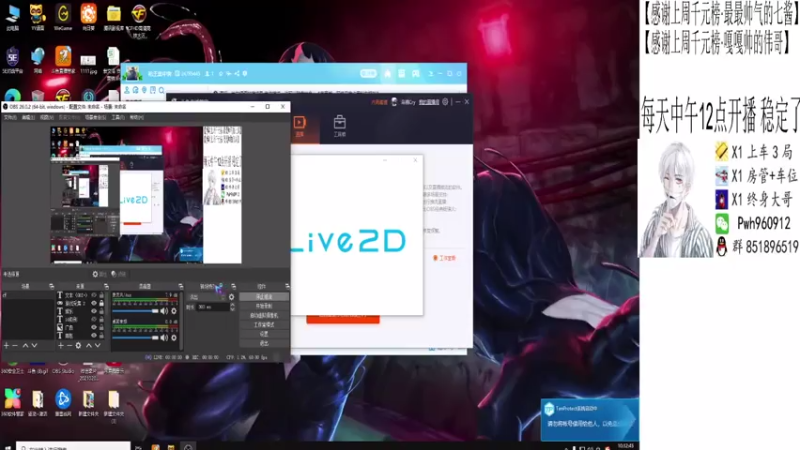Toggle 工作室模式 in OBS controls
Viewport: 800px width, 450px height.
coord(264,324)
